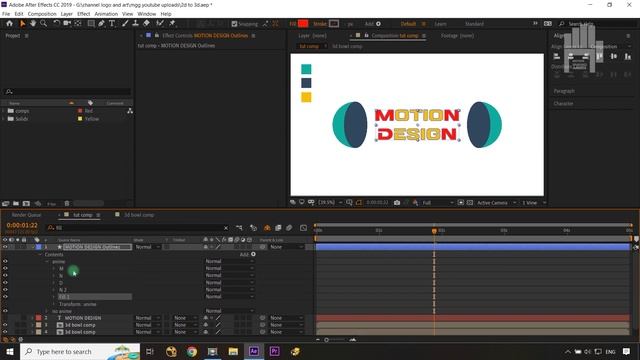640x360 pixels.
Task: Toggle visibility of shape group M
Action: click(5, 268)
